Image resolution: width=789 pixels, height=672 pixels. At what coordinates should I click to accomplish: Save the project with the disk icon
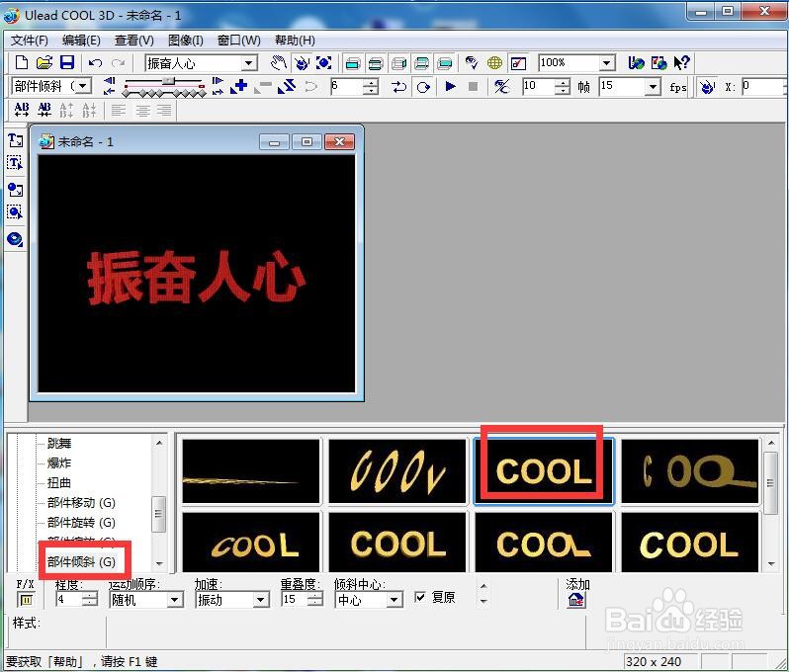[67, 63]
